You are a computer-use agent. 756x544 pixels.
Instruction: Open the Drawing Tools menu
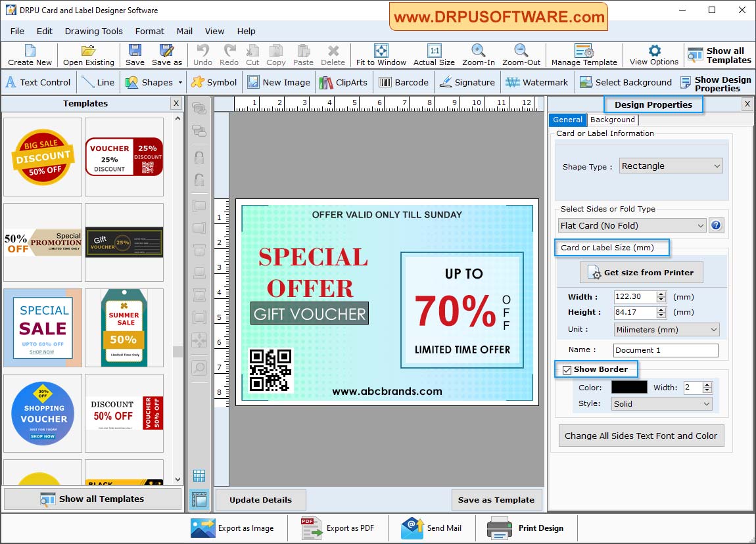tap(93, 31)
